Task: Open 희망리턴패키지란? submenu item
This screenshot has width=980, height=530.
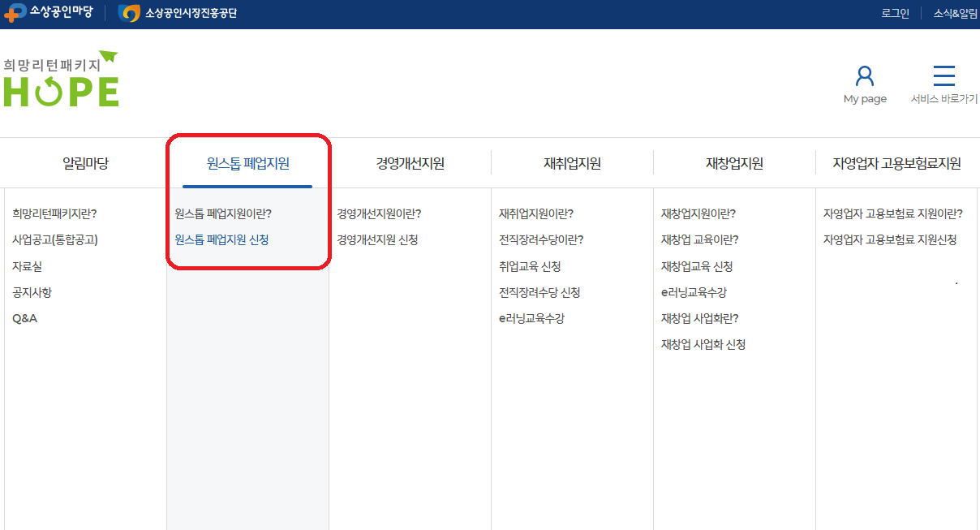Action: coord(54,213)
